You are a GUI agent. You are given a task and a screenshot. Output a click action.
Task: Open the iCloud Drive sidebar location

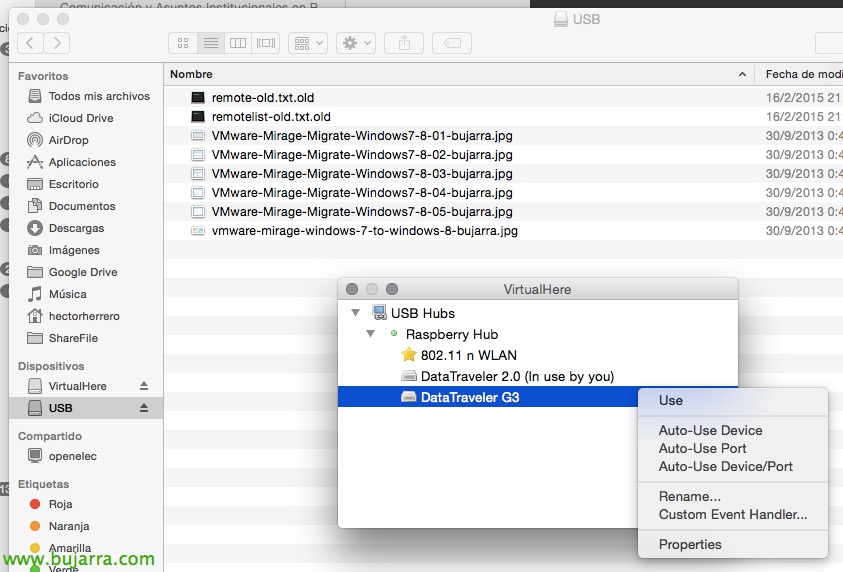(x=81, y=118)
